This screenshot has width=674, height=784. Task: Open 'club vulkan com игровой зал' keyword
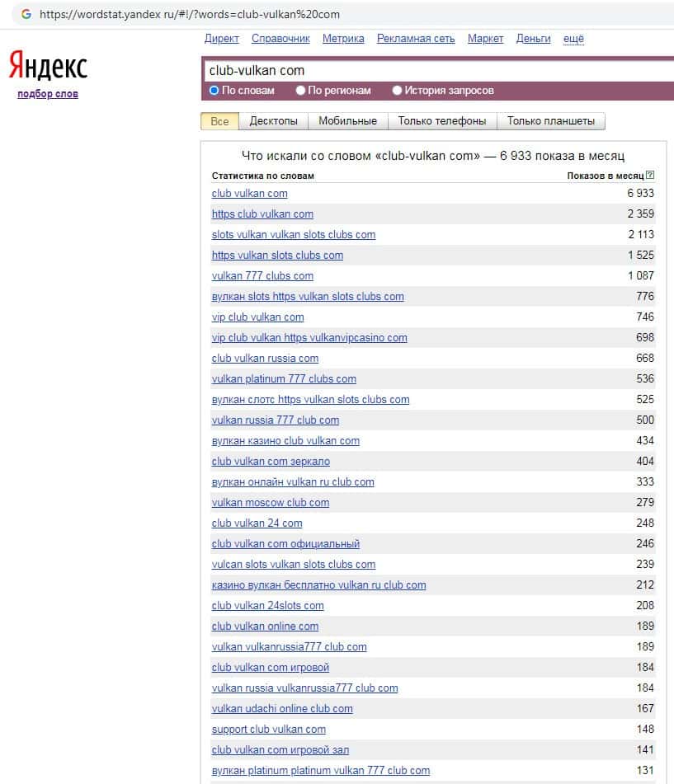(280, 750)
